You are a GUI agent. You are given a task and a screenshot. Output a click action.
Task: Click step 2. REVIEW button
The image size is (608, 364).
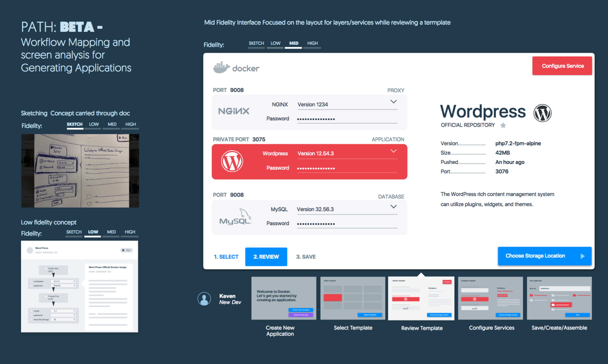click(266, 257)
